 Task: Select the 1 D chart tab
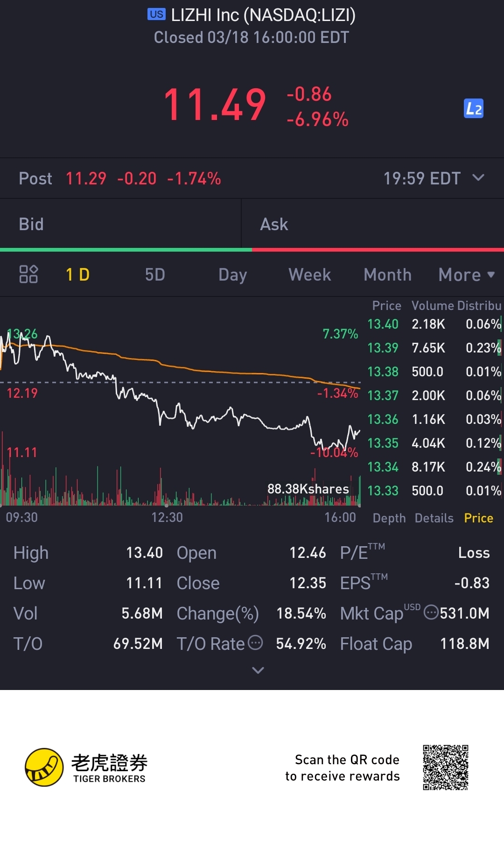(77, 275)
